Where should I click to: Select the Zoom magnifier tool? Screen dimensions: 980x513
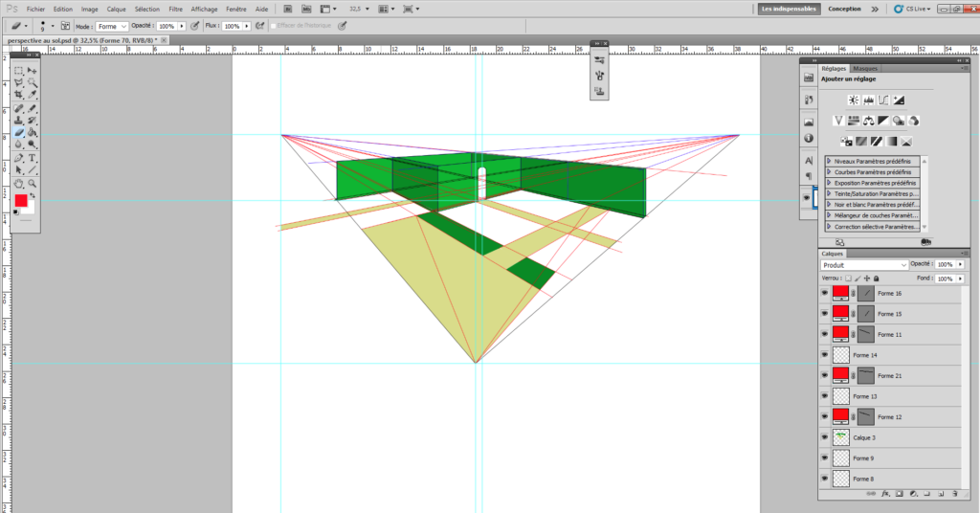coord(32,184)
